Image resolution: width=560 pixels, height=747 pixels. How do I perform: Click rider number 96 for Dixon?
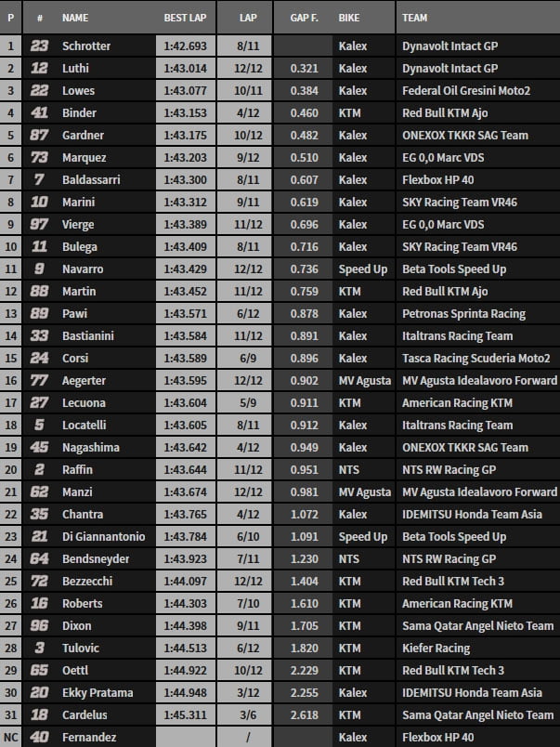[39, 626]
